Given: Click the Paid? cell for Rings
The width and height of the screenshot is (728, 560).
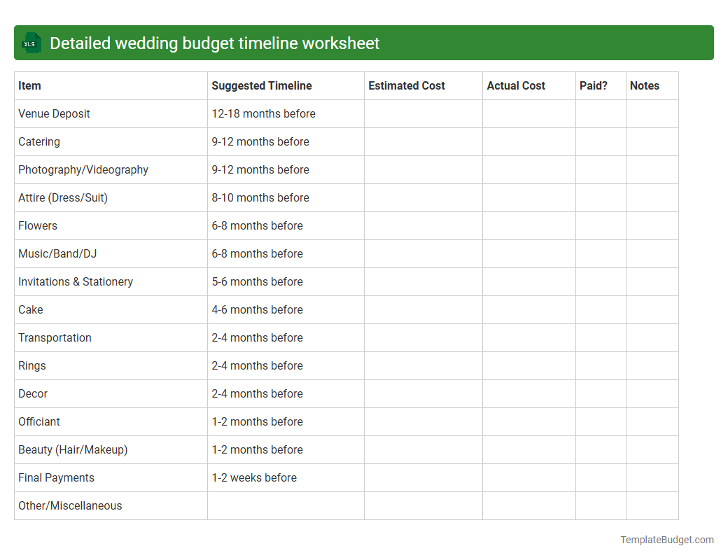Looking at the screenshot, I should (x=601, y=365).
